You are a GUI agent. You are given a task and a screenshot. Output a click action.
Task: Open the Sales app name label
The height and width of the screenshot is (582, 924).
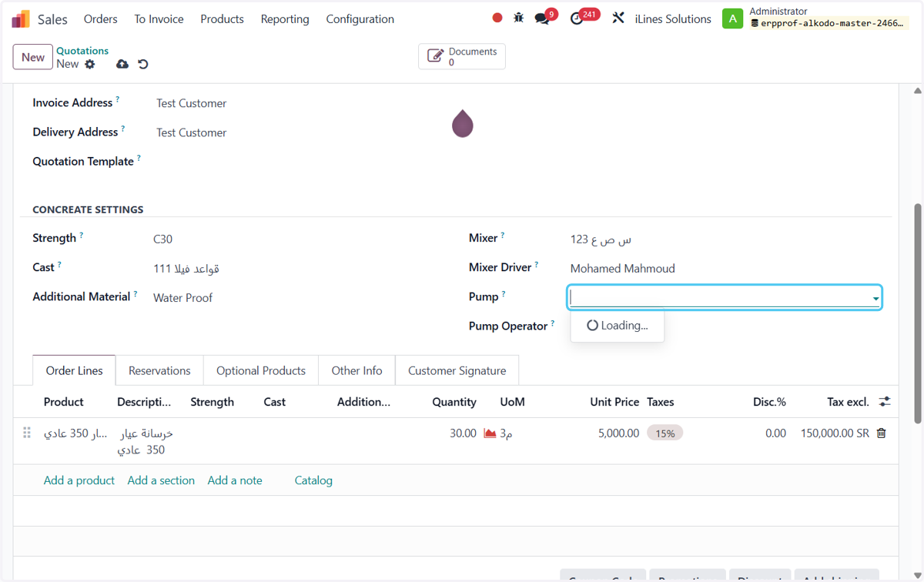[x=52, y=19]
